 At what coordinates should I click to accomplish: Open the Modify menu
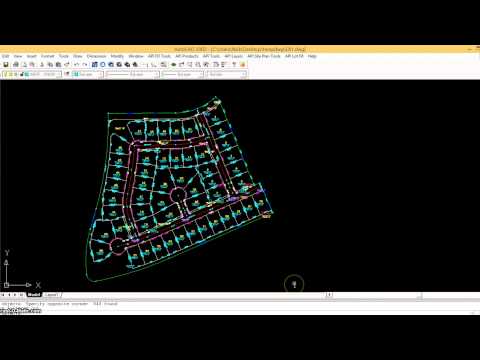[x=117, y=56]
